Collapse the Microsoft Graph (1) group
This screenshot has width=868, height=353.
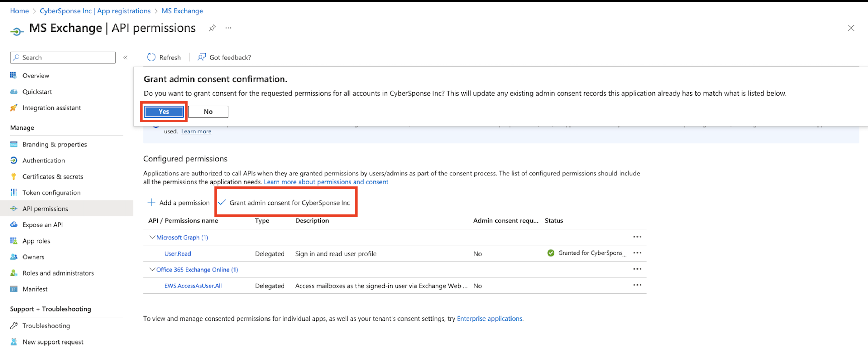(x=152, y=237)
